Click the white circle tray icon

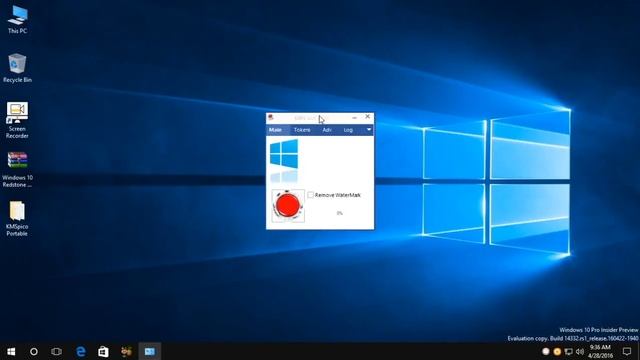pyautogui.click(x=546, y=351)
